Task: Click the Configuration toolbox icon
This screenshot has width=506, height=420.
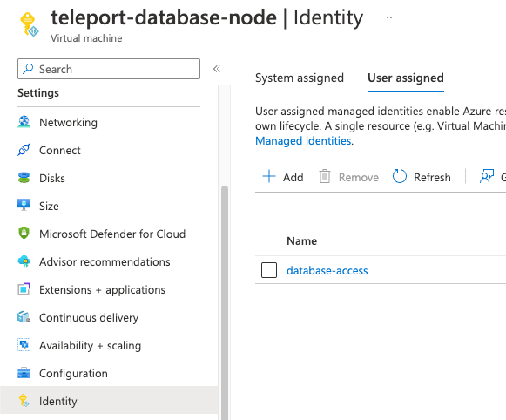Action: (x=24, y=373)
